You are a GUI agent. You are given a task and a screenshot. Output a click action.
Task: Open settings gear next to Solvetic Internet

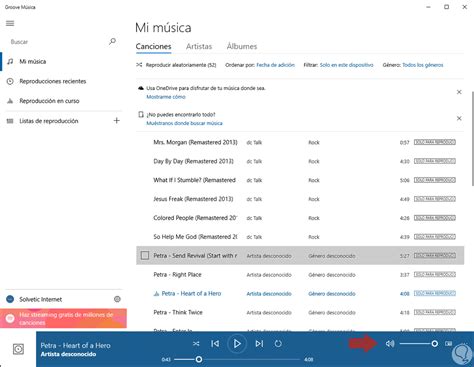coord(117,299)
